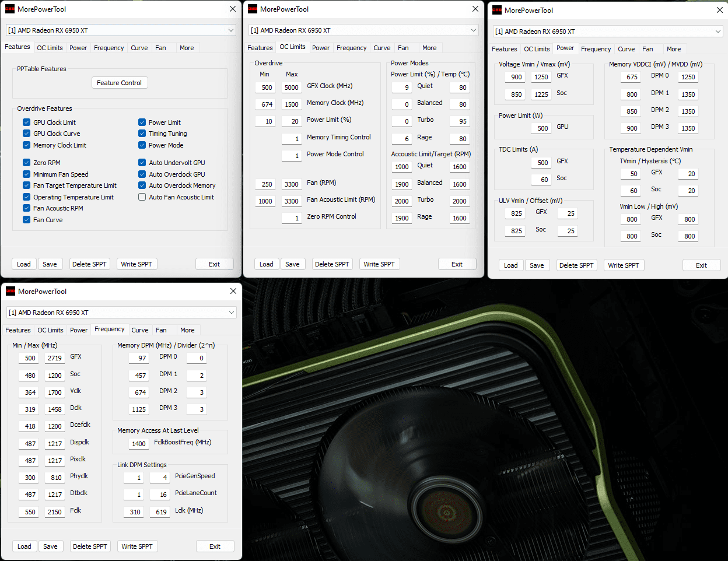728x561 pixels.
Task: Uncheck Auto Undervolt GPU checkbox
Action: (x=142, y=163)
